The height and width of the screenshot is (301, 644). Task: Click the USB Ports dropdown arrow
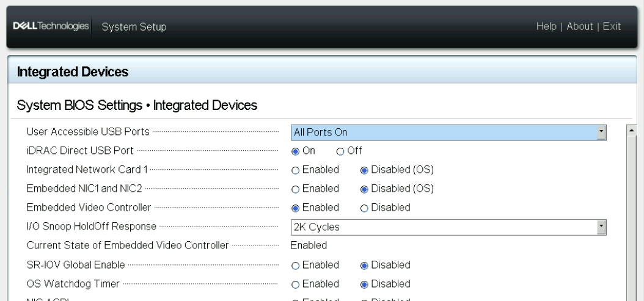pyautogui.click(x=601, y=132)
